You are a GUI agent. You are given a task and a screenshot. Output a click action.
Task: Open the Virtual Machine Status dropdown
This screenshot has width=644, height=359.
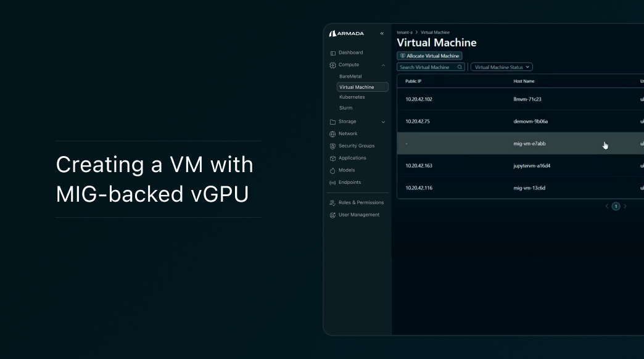502,67
